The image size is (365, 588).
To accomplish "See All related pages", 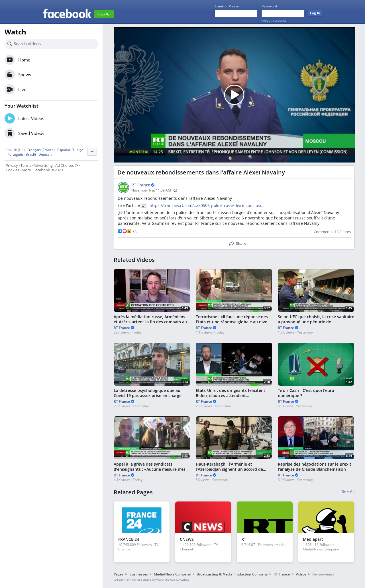I will [348, 492].
